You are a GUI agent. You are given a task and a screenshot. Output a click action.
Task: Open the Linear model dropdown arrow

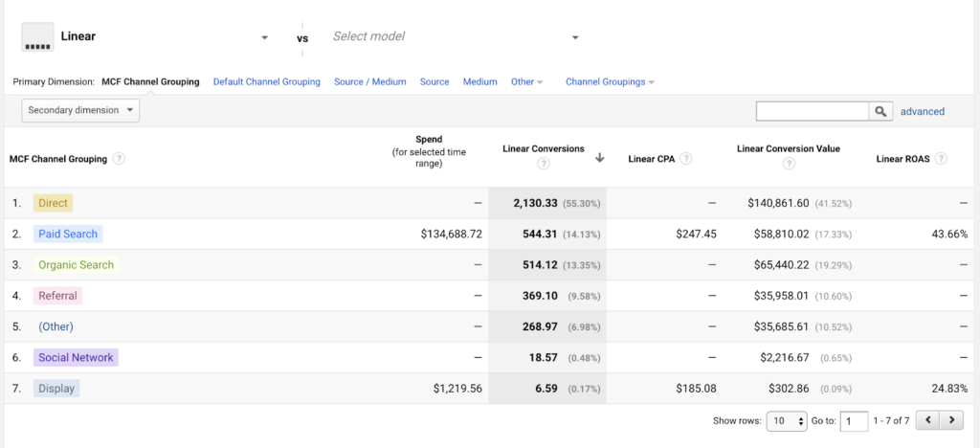coord(264,37)
